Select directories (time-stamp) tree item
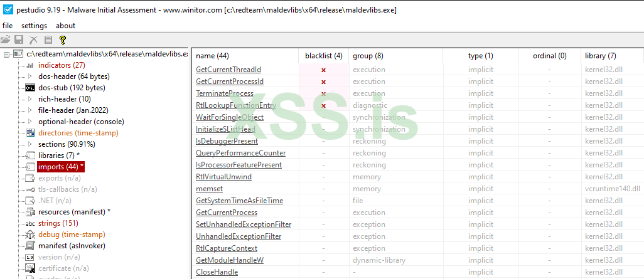 click(x=78, y=133)
